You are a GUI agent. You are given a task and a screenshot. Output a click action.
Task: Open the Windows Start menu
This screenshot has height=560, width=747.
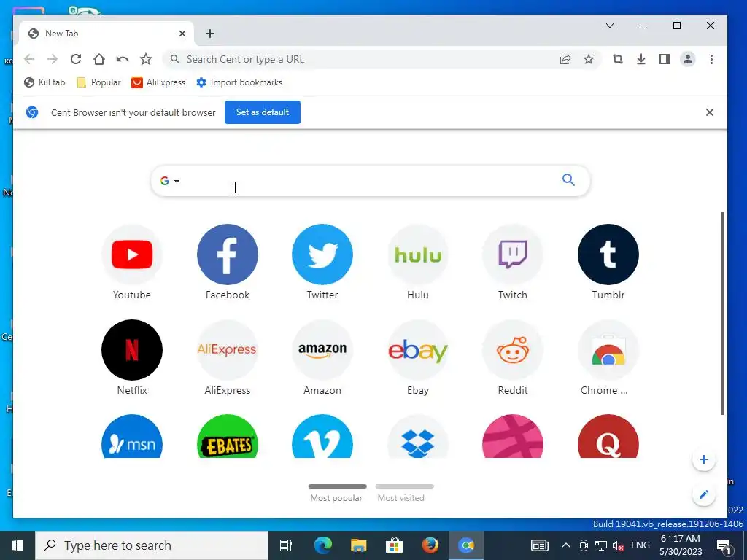pos(18,545)
